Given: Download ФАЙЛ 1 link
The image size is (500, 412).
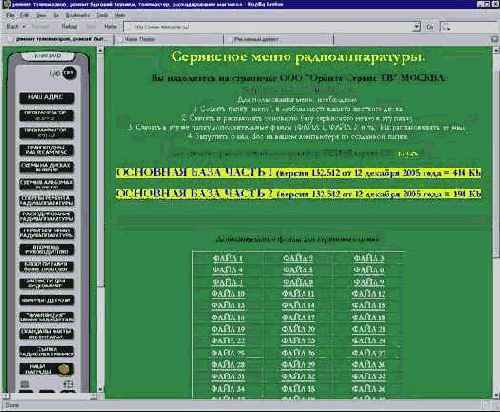Looking at the screenshot, I should tap(228, 258).
